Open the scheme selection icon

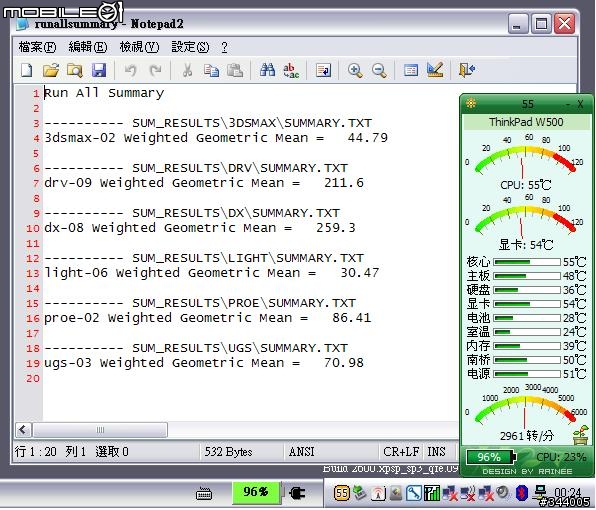(x=411, y=70)
